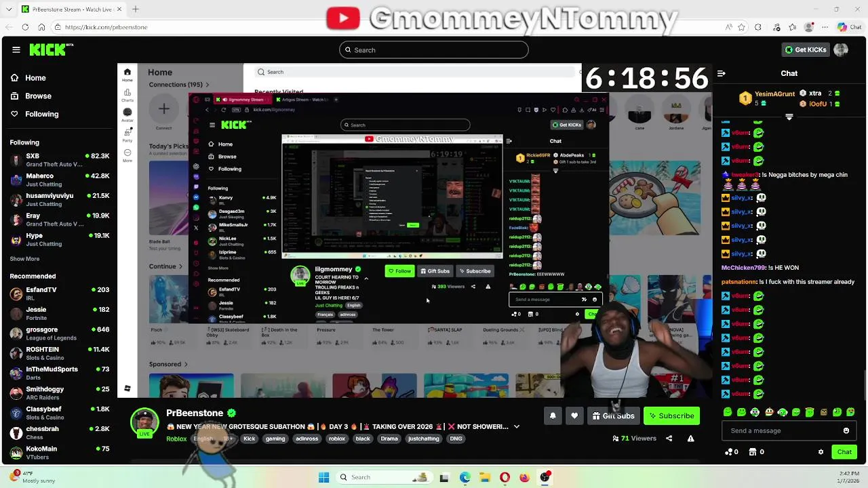Open husamyiuyiyu's channel in Following list
The image size is (868, 488).
tap(60, 199)
